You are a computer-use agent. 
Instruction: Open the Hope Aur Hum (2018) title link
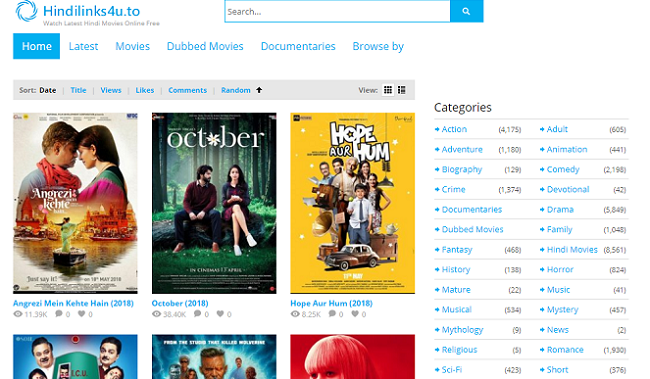pos(331,303)
